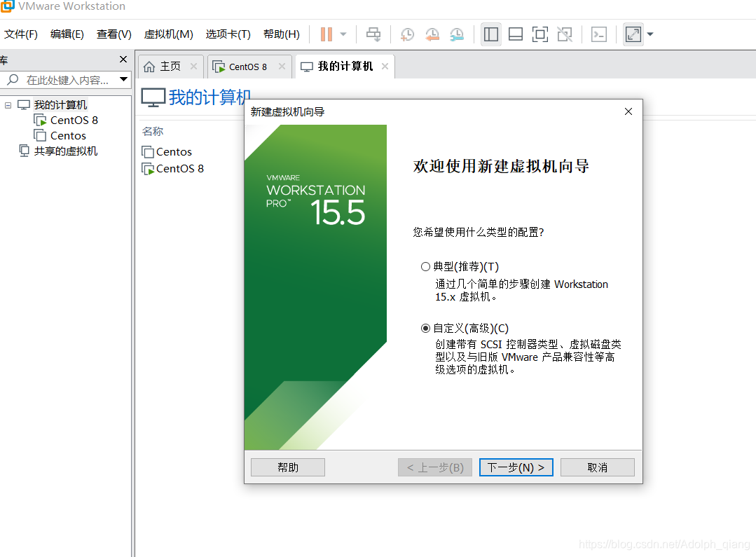This screenshot has height=557, width=756.
Task: Click Centos in the 名称 list
Action: click(174, 152)
